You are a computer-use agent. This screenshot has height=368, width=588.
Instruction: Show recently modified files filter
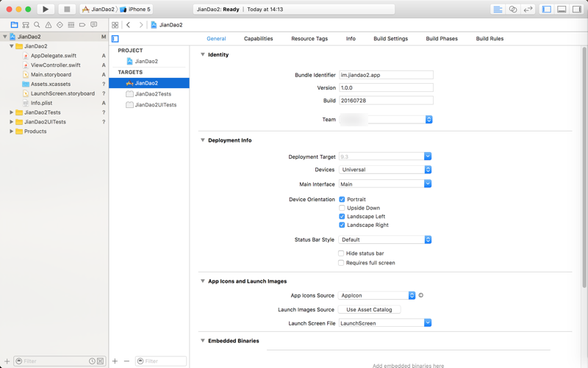click(x=92, y=361)
